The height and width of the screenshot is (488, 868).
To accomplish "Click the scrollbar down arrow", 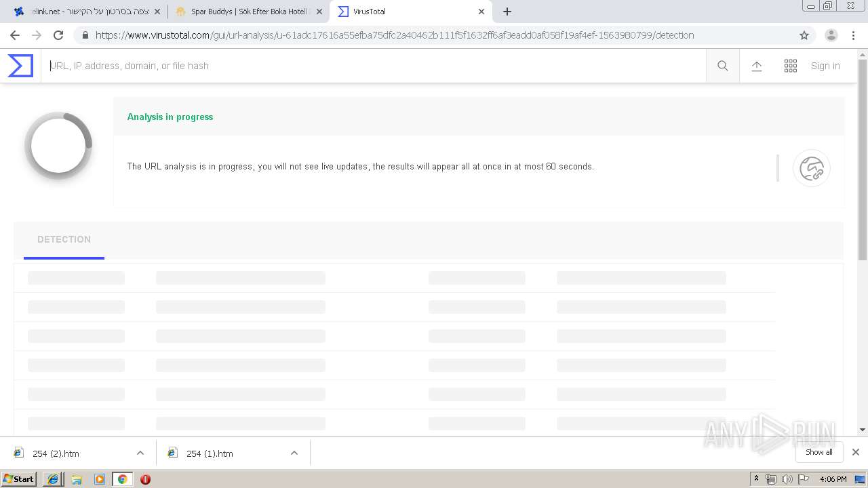I will pos(863,430).
